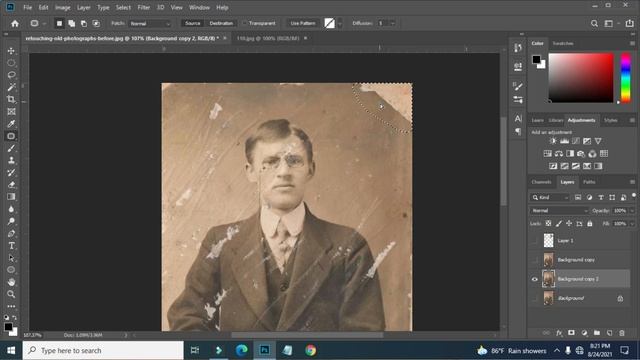Viewport: 640px width, 360px height.
Task: Toggle visibility of Background copy 2 layer
Action: [535, 279]
